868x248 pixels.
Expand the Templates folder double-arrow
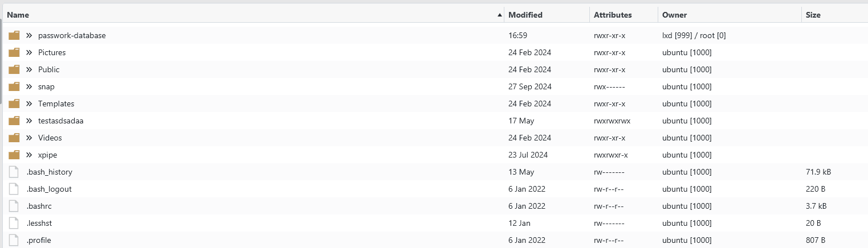[x=29, y=104]
